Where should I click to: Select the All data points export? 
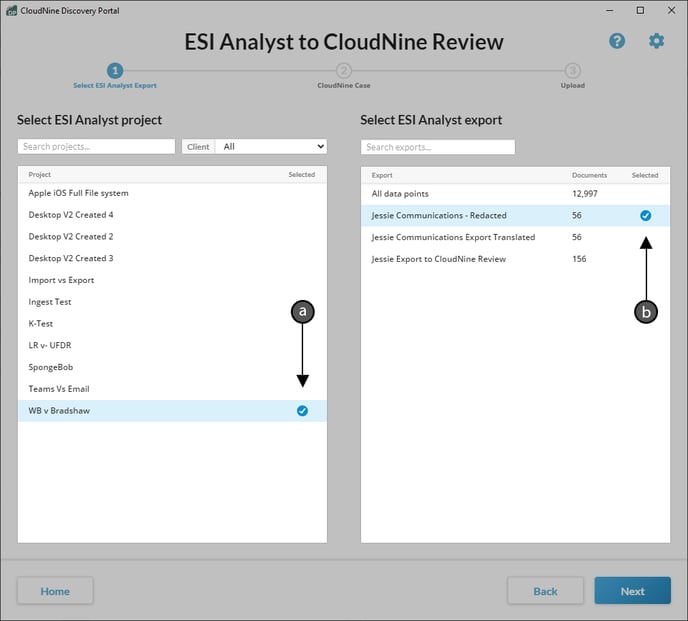(x=516, y=194)
